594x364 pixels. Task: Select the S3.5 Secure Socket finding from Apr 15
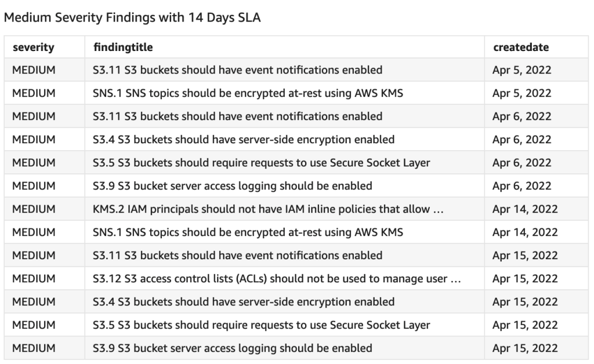(261, 325)
